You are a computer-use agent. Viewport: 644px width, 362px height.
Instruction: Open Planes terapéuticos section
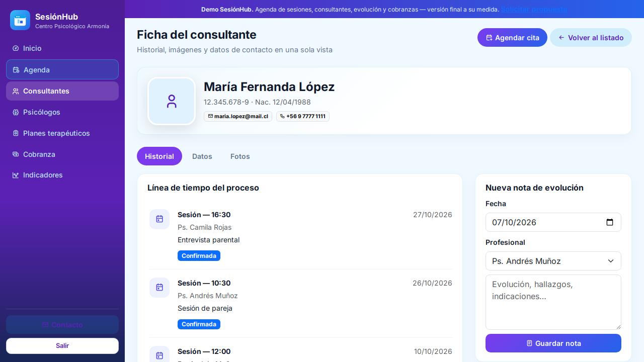point(62,133)
